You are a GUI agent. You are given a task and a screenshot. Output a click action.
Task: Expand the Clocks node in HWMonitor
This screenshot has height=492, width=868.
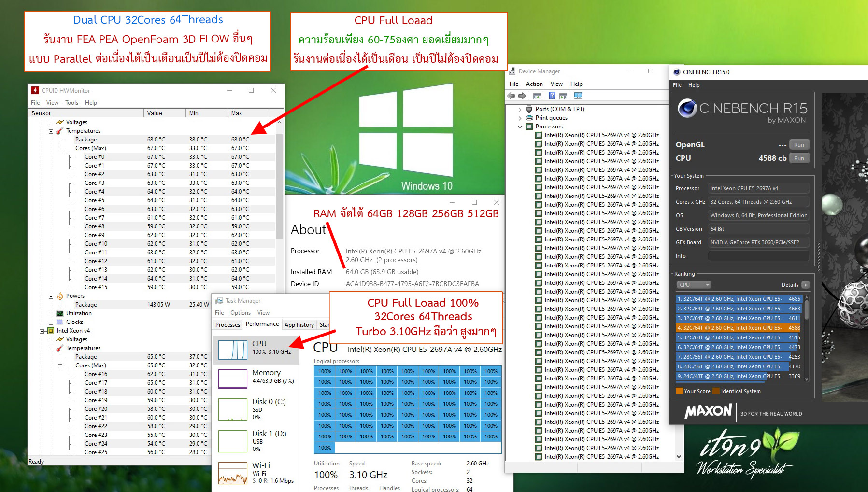click(x=51, y=323)
